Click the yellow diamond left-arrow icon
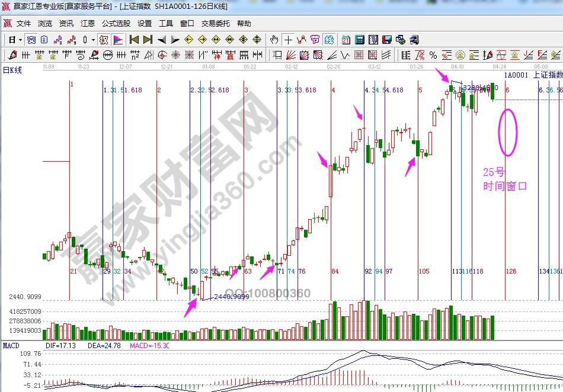The height and width of the screenshot is (392, 563). [x=189, y=40]
